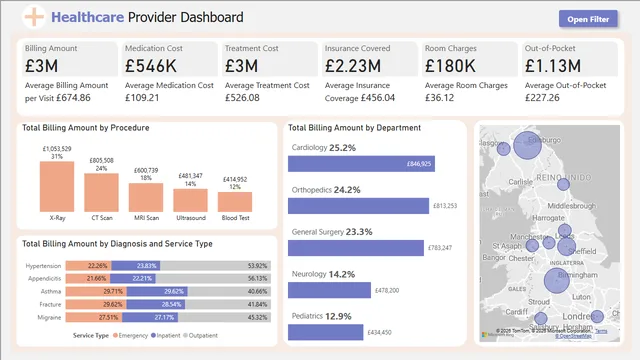Select Hypertension emergency segment 22.26%
The height and width of the screenshot is (360, 640).
(x=89, y=266)
